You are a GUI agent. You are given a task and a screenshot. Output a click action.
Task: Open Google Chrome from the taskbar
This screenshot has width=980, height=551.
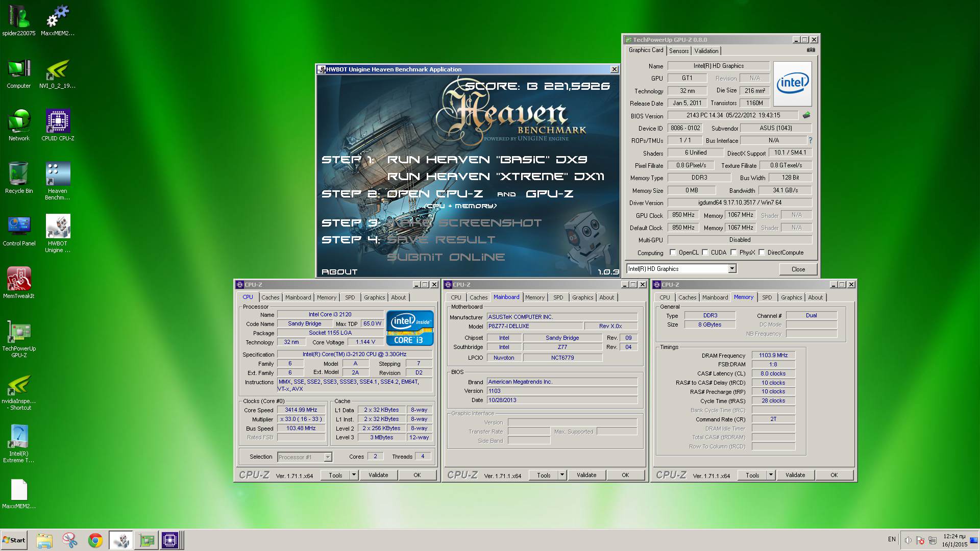point(95,540)
